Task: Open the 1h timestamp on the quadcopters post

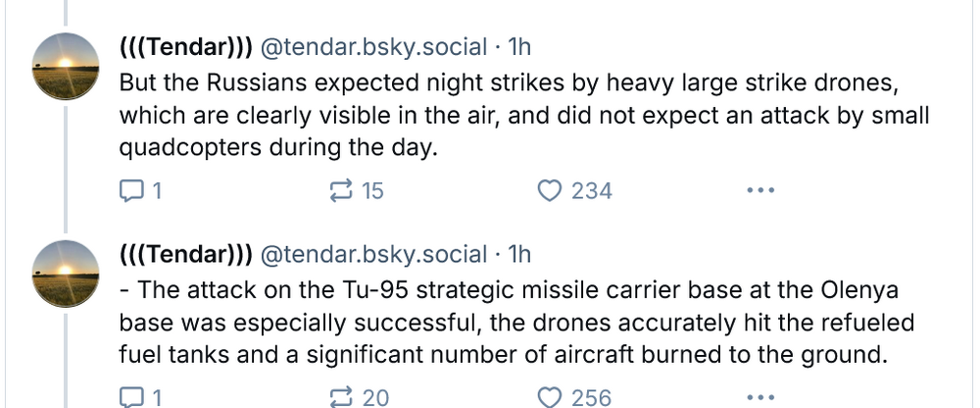Action: (518, 47)
